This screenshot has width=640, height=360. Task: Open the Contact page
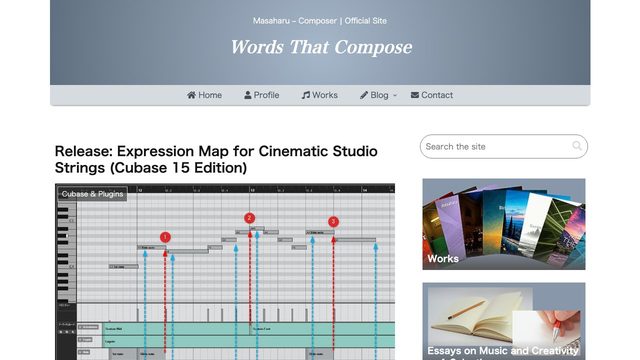pos(432,95)
